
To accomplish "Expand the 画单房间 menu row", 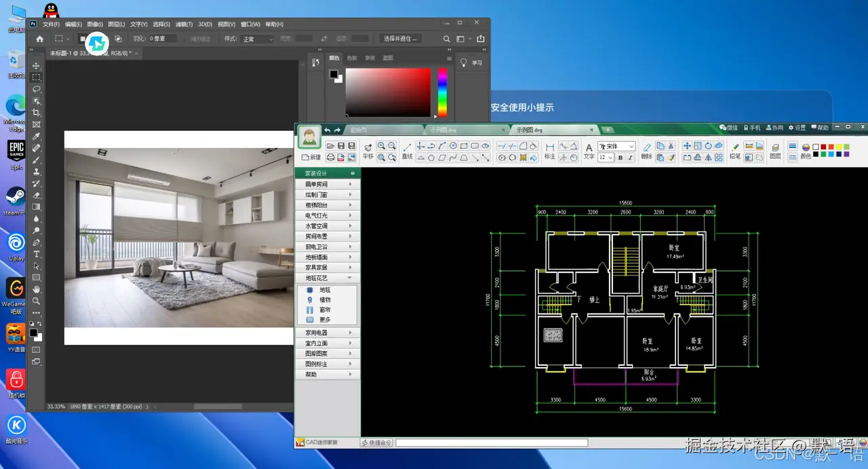I will click(328, 185).
